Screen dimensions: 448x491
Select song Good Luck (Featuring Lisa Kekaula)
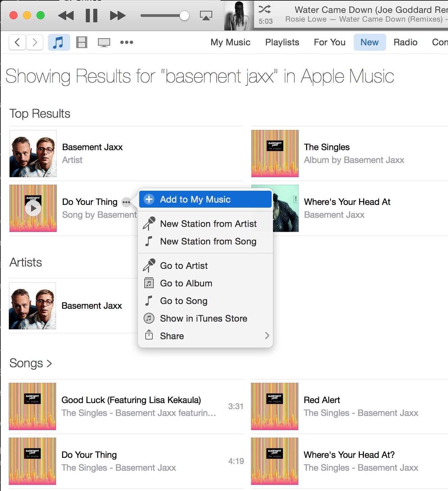[131, 400]
